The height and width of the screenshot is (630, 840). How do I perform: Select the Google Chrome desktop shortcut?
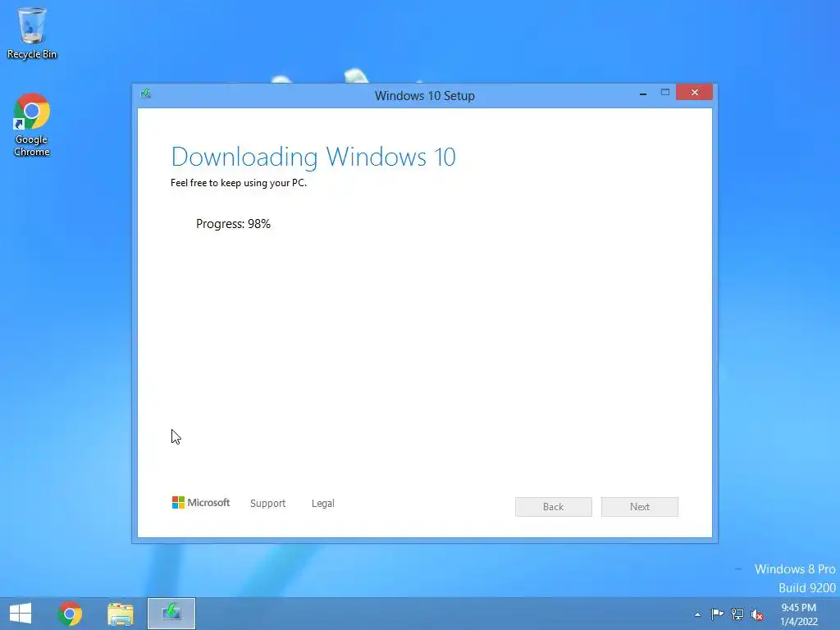32,125
